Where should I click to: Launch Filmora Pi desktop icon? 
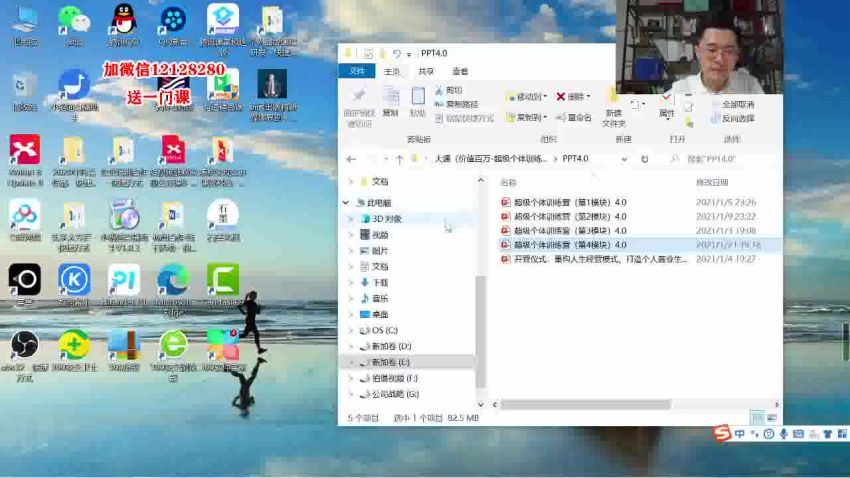click(124, 280)
